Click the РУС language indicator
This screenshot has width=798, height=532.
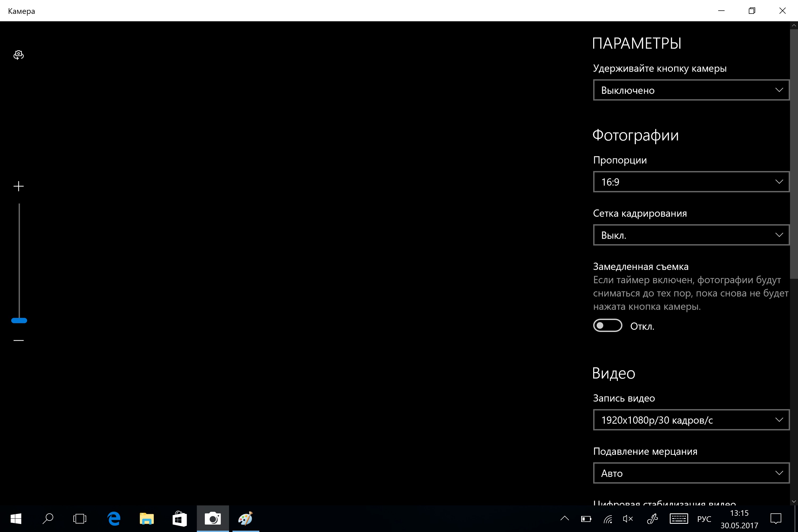tap(704, 519)
